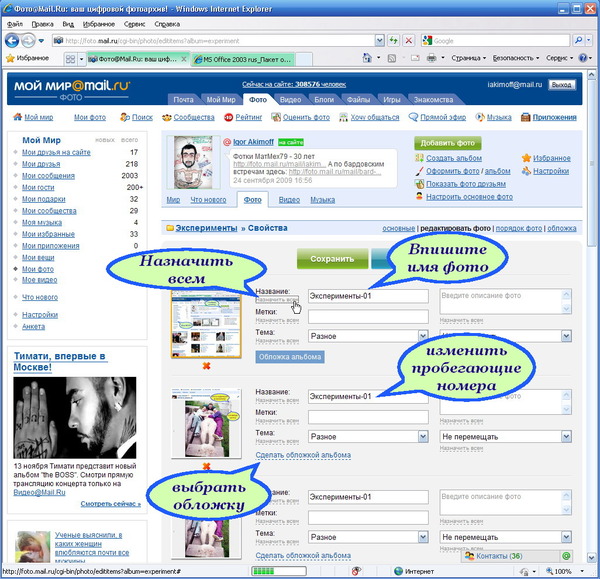The height and width of the screenshot is (579, 600).
Task: Open Тимати, впервые в Москве headline
Action: point(59,361)
